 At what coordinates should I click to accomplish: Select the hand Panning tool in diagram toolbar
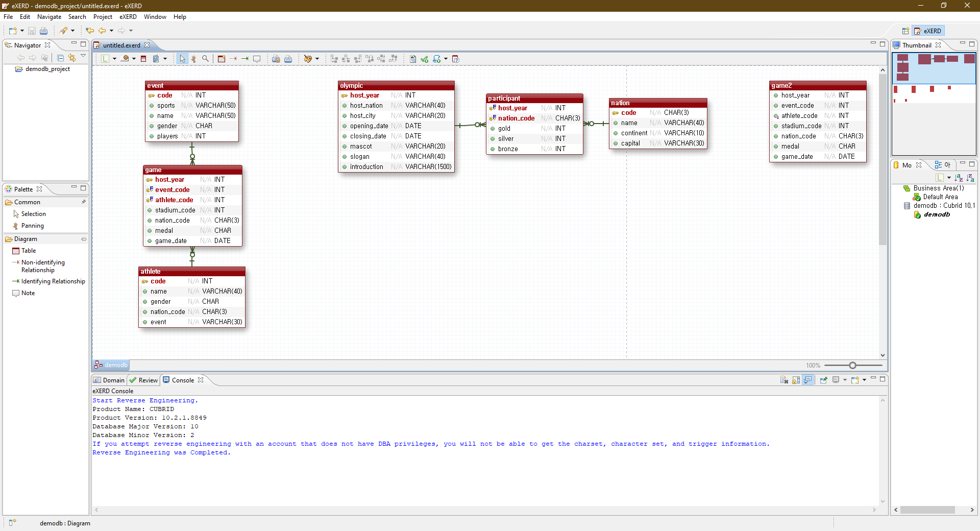(x=193, y=59)
